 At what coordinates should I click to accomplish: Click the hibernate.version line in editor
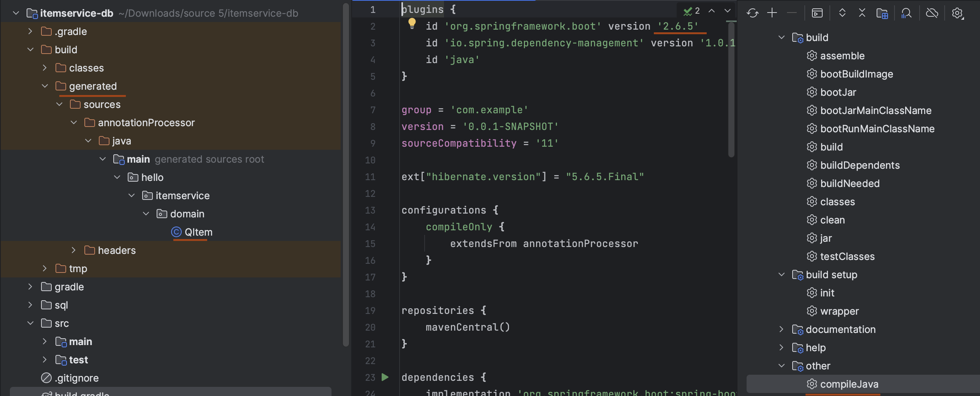[523, 177]
